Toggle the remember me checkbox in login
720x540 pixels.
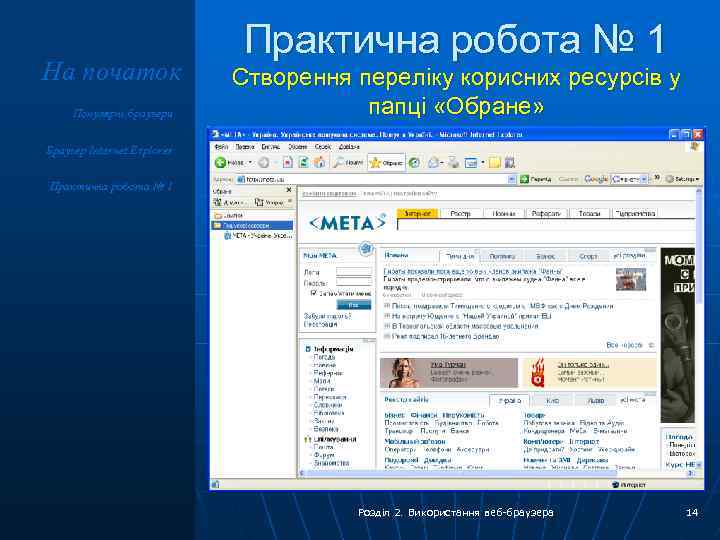(314, 293)
